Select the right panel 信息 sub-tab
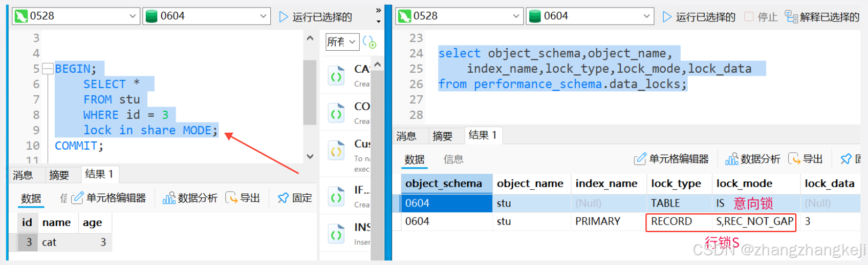 pos(453,159)
